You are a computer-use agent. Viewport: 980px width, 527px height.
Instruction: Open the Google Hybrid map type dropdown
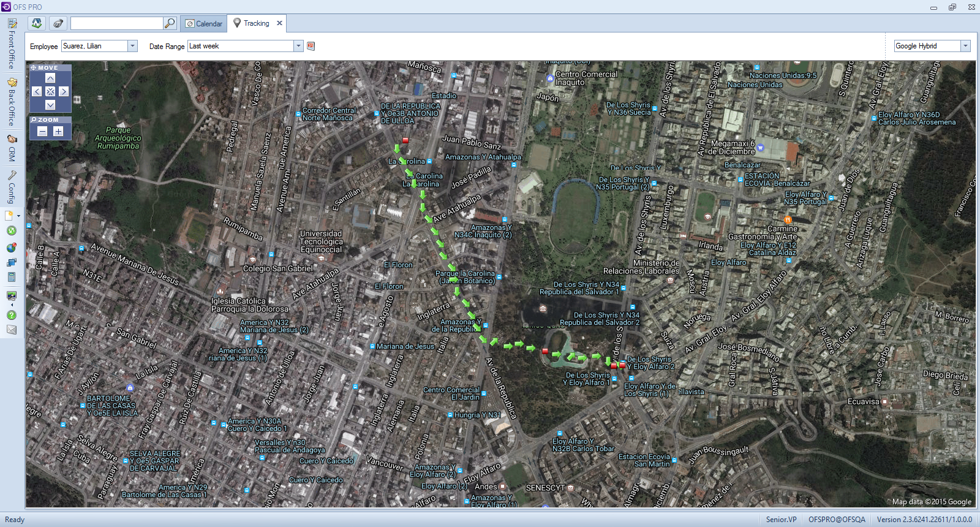coord(965,46)
